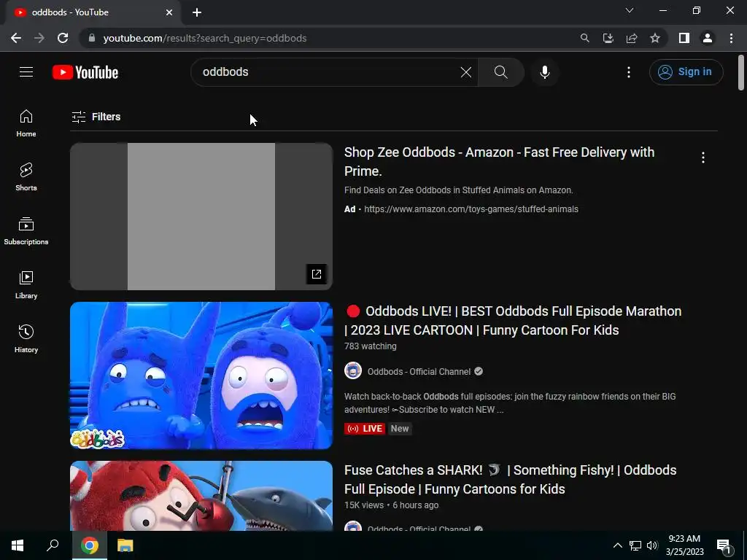
Task: Open the taskbar clock and date
Action: coord(684,545)
